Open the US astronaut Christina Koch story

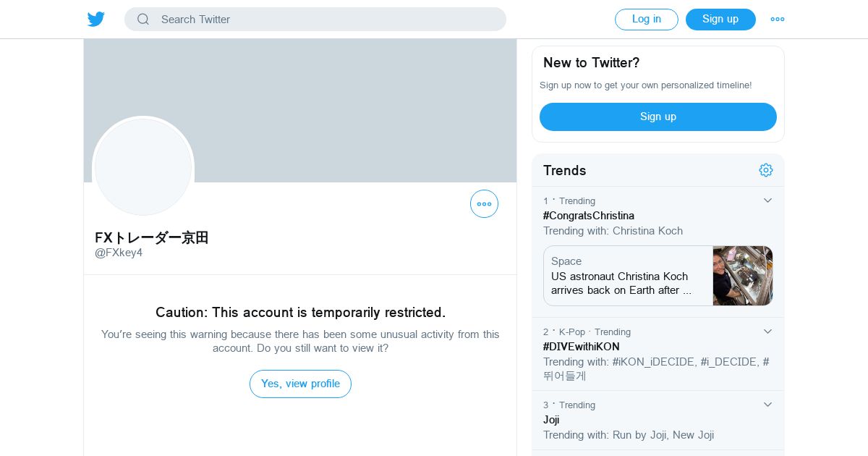[x=621, y=283]
